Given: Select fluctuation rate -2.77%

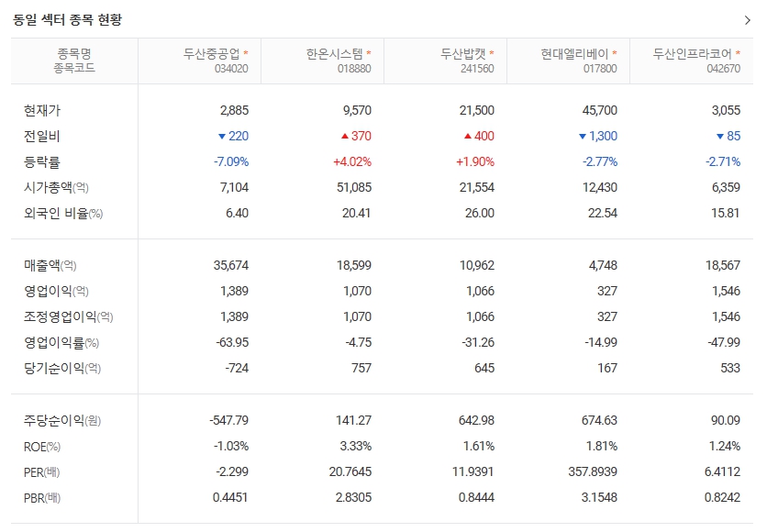Looking at the screenshot, I should pyautogui.click(x=600, y=161).
